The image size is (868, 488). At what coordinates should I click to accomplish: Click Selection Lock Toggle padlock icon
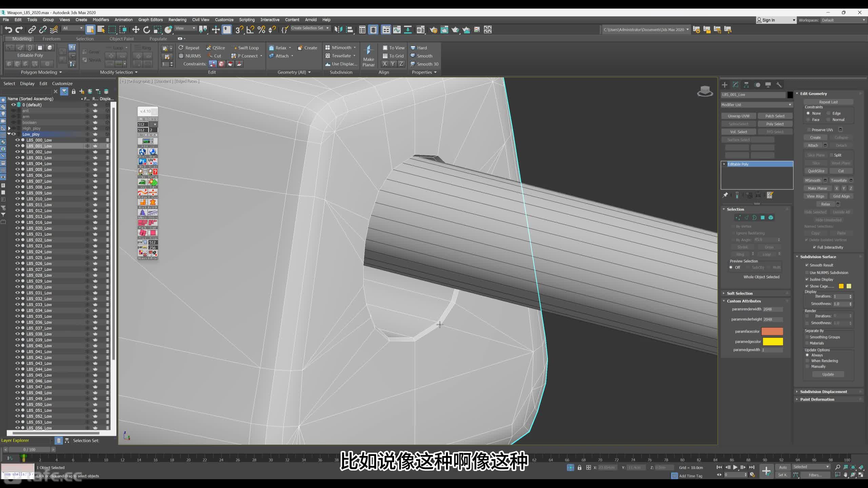(x=579, y=468)
